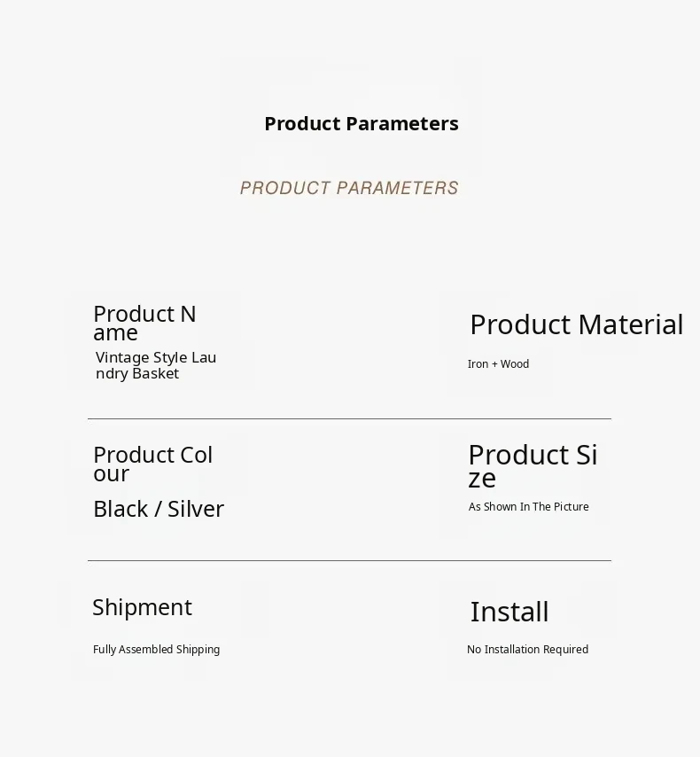Click the "Product Name" label
700x757 pixels.
[144, 323]
